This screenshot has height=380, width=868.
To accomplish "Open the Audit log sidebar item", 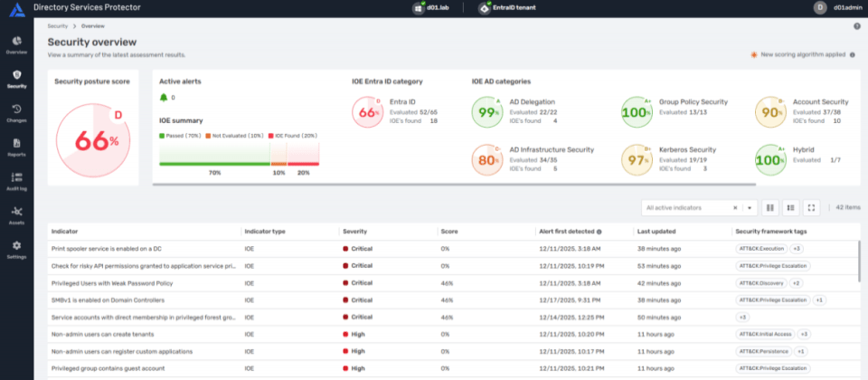I will pos(16,180).
